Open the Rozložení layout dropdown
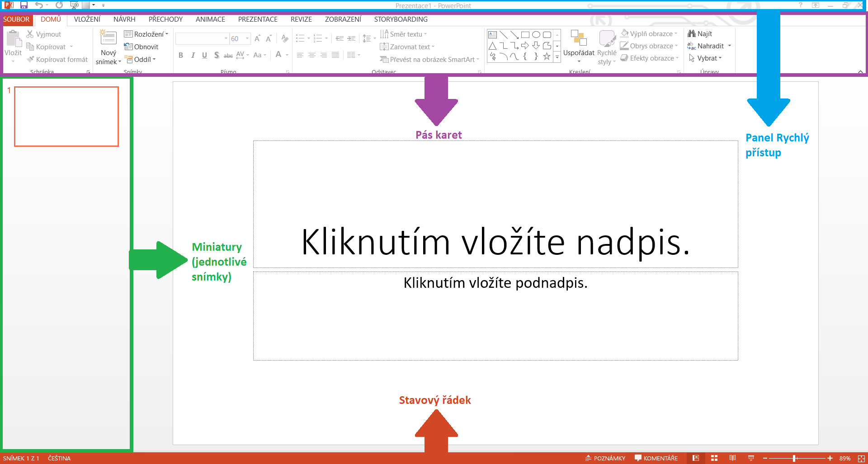Screen dimensions: 868x464 click(x=146, y=34)
